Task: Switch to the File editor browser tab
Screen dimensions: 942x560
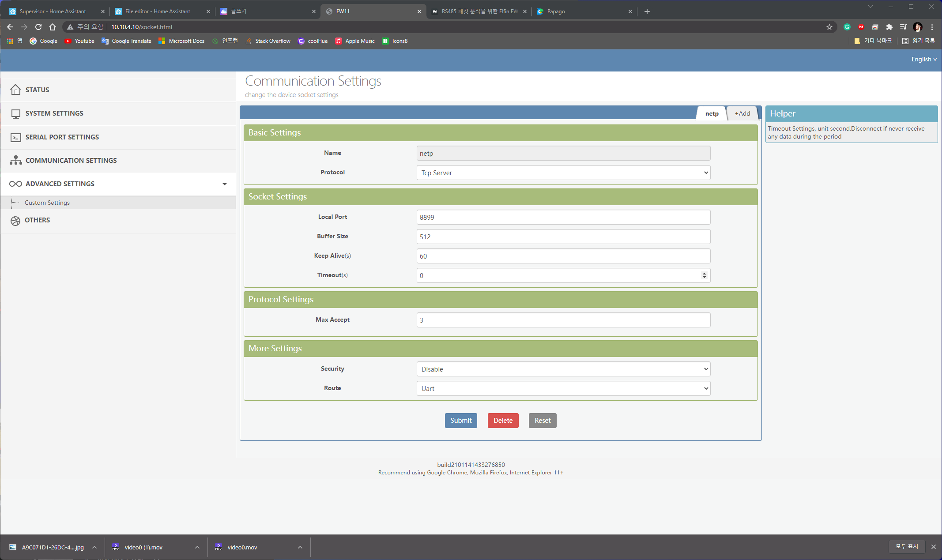Action: click(158, 11)
